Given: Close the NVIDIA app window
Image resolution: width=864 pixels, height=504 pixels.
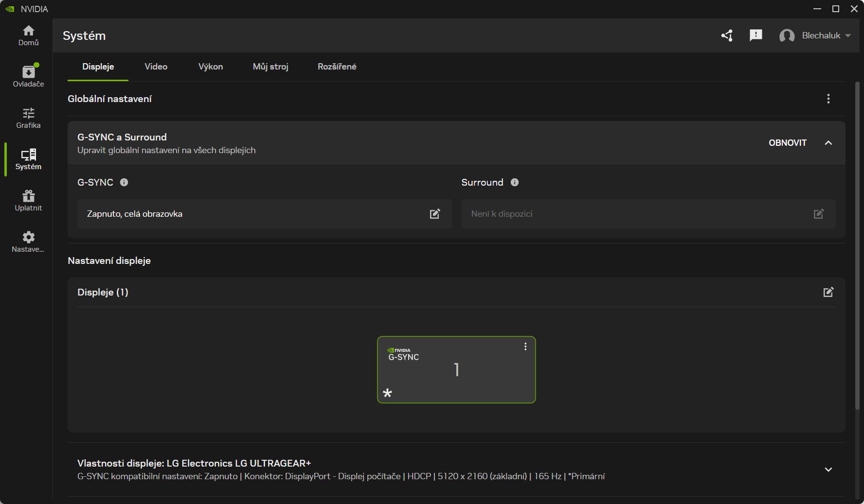Looking at the screenshot, I should [854, 9].
